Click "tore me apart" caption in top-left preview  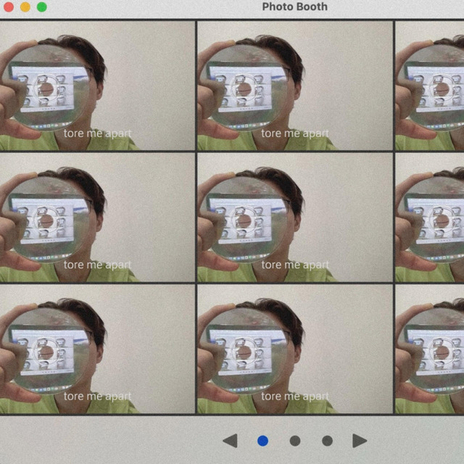coord(97,133)
